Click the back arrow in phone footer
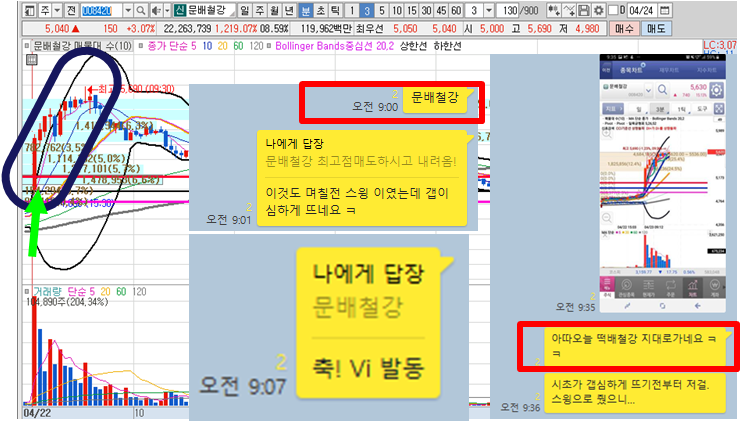The image size is (741, 422). point(698,306)
